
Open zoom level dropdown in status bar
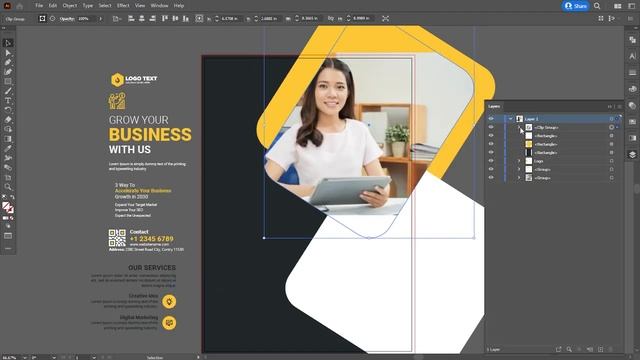point(24,357)
